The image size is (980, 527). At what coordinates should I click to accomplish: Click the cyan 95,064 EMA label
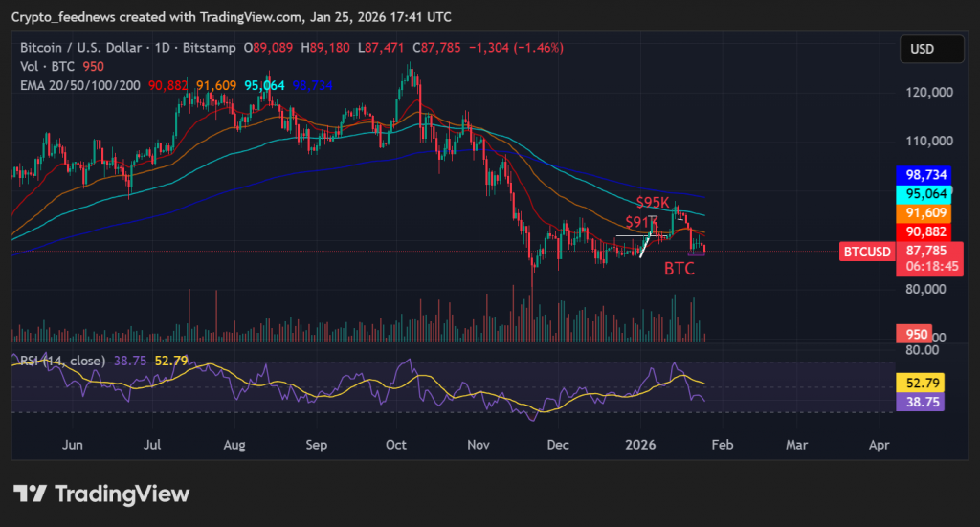921,194
